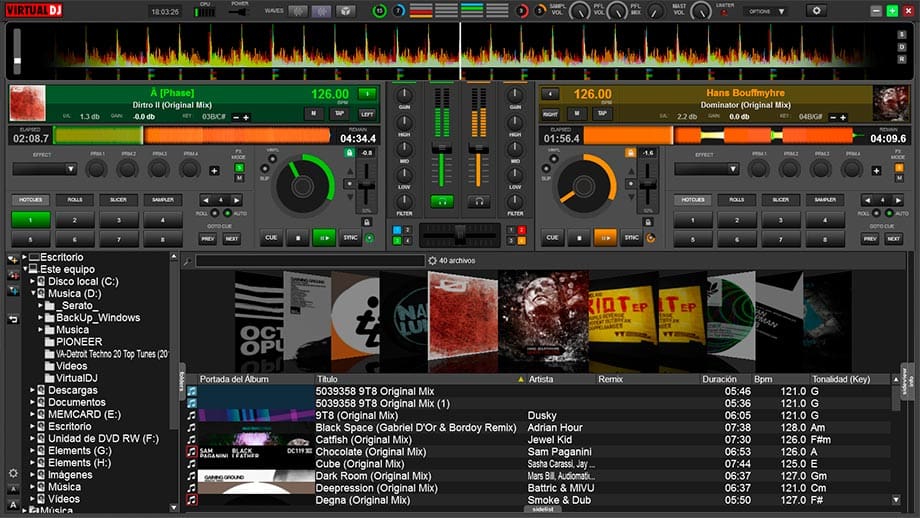Click the left deck jog wheel
The image size is (920, 518).
(303, 187)
